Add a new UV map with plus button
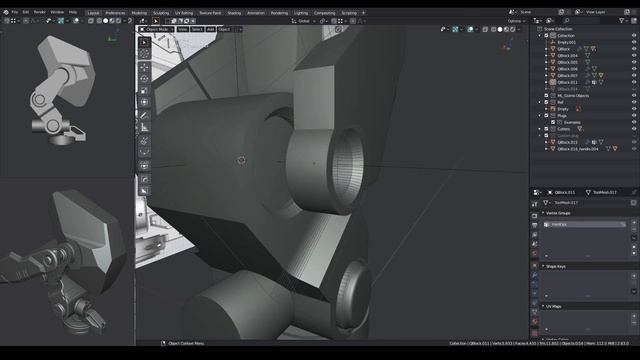The height and width of the screenshot is (360, 640). point(634,316)
